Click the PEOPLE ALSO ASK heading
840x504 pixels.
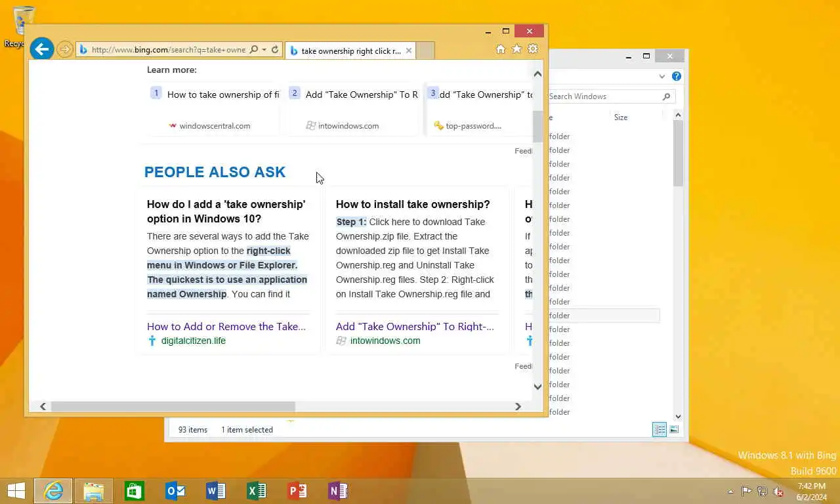tap(215, 172)
